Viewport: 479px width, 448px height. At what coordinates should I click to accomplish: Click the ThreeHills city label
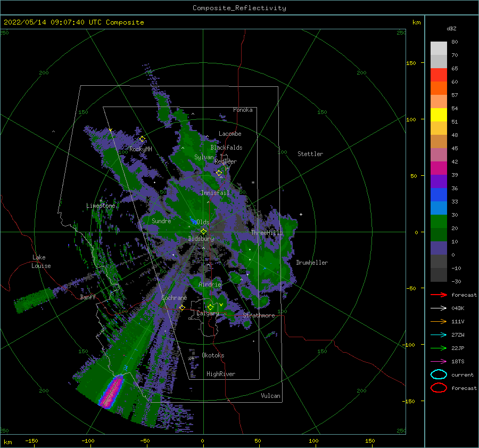pyautogui.click(x=267, y=233)
